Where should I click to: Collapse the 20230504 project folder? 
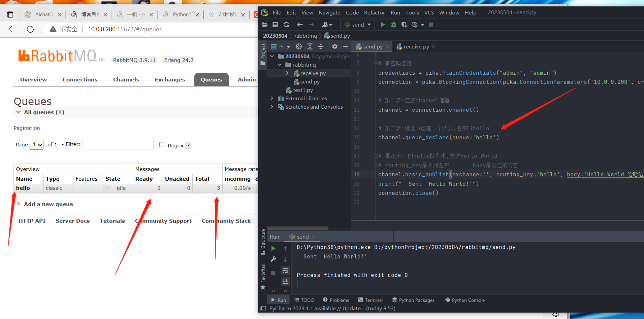point(272,56)
